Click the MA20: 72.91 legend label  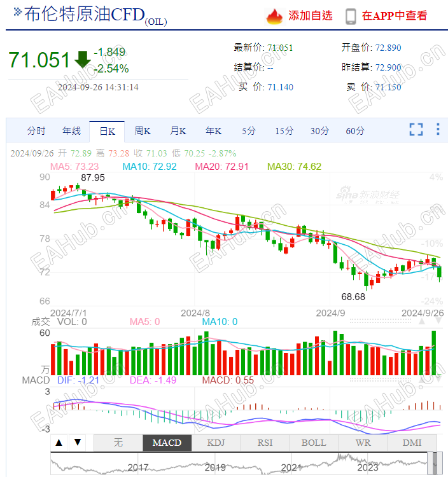(222, 167)
